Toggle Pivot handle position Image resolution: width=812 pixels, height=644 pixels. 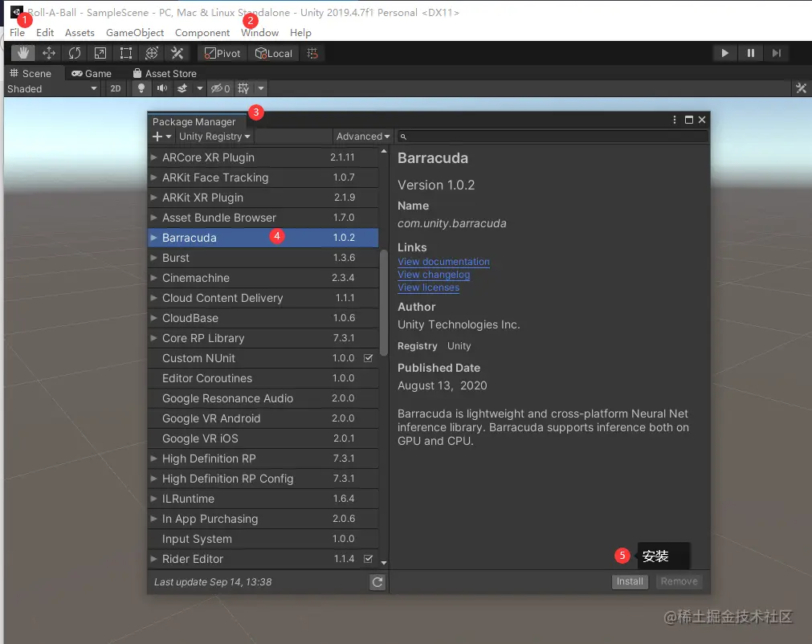pos(222,53)
